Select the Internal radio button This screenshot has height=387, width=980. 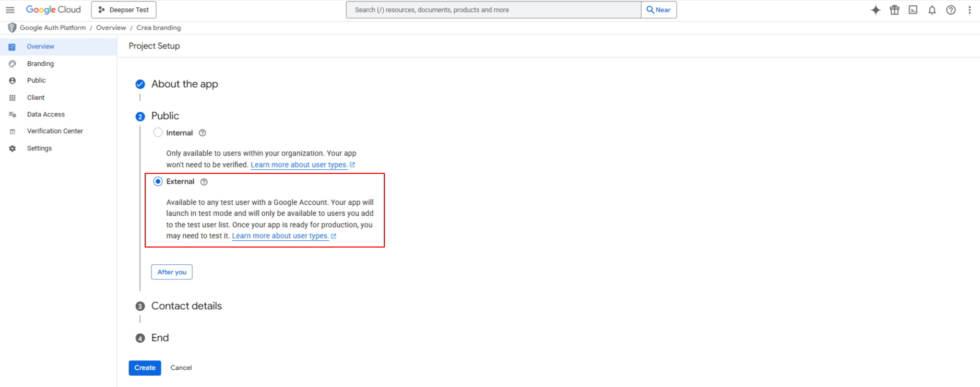pos(158,133)
